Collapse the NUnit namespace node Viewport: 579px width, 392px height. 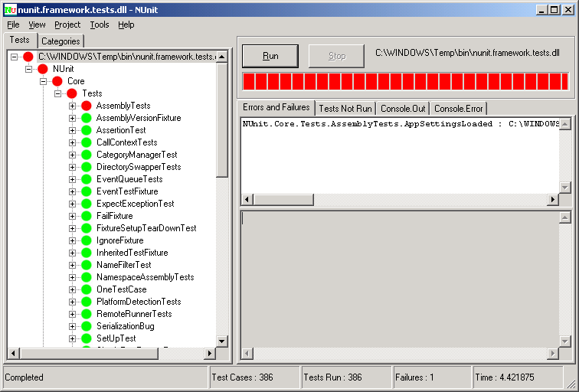tap(28, 69)
